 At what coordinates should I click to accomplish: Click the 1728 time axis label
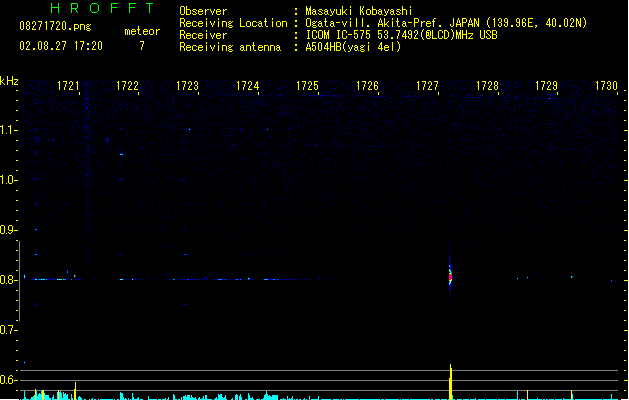click(x=487, y=86)
